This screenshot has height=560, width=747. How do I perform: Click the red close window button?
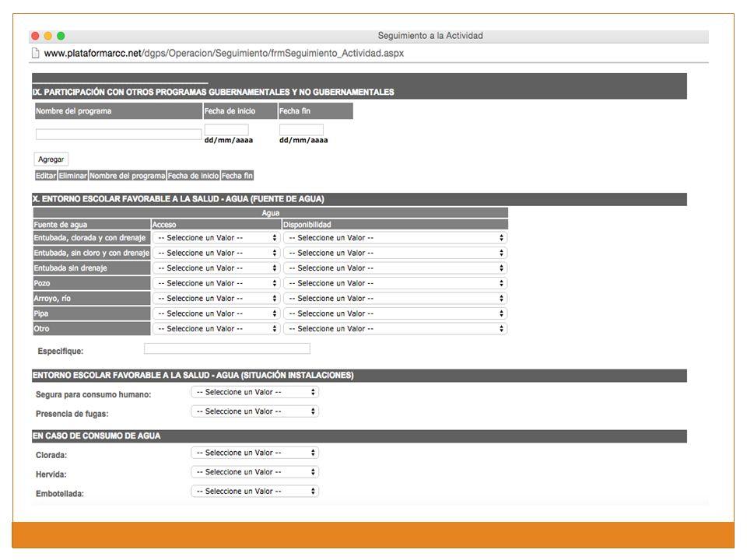[x=35, y=36]
